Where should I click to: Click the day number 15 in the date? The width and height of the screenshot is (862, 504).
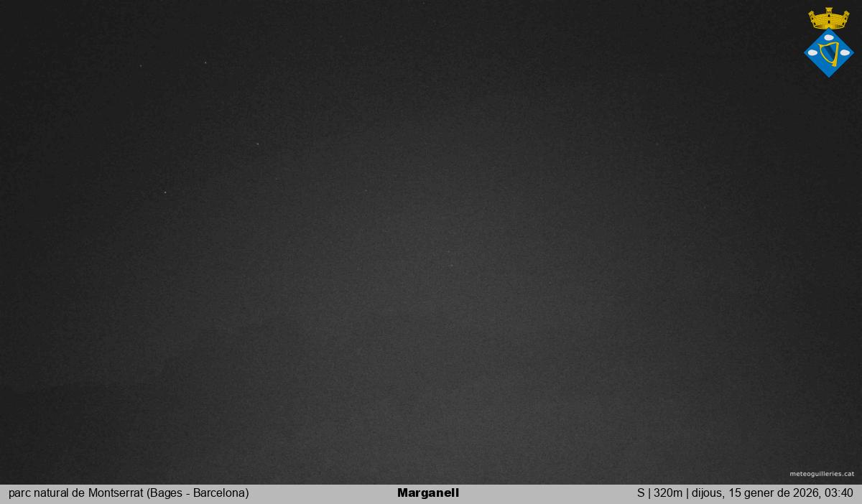pyautogui.click(x=735, y=493)
